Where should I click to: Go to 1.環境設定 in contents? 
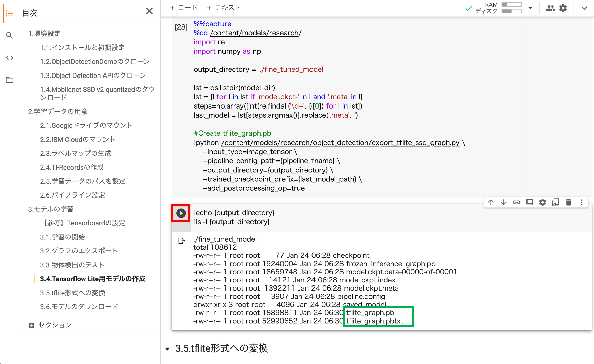[x=44, y=34]
